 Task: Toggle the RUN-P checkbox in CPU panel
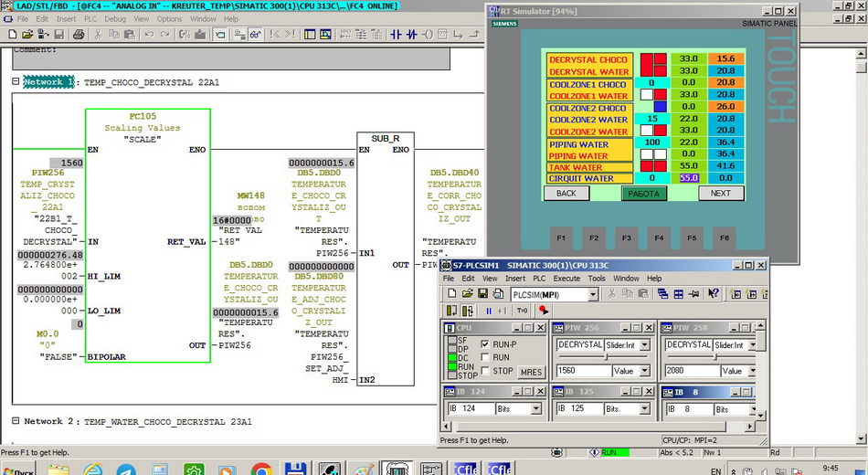(x=484, y=344)
